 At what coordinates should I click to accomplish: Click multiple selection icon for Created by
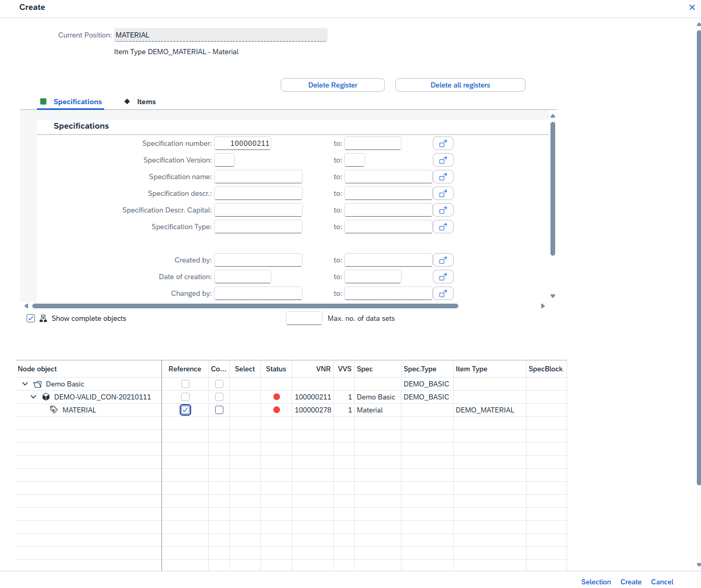(x=443, y=260)
